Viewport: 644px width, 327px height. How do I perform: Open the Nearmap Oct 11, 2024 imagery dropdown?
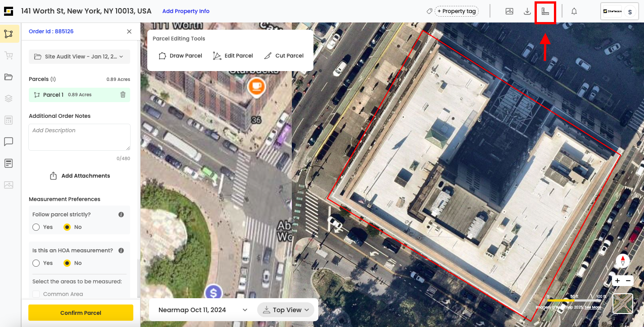pyautogui.click(x=203, y=310)
